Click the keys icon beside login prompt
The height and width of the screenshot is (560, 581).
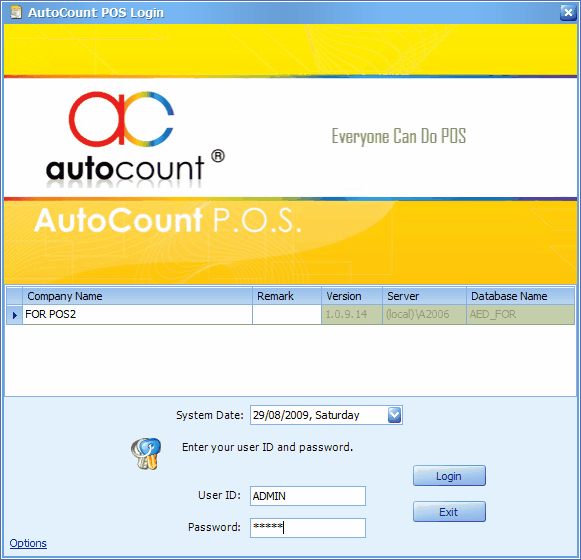146,454
